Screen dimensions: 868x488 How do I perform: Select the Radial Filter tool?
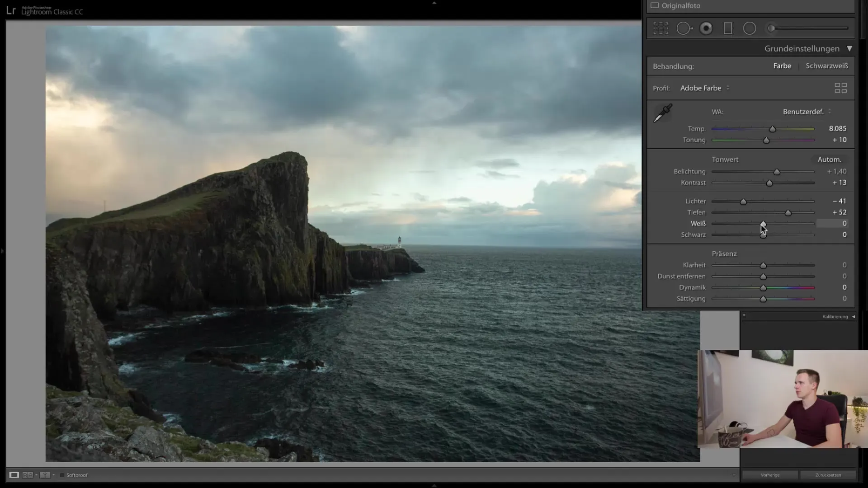pos(750,28)
